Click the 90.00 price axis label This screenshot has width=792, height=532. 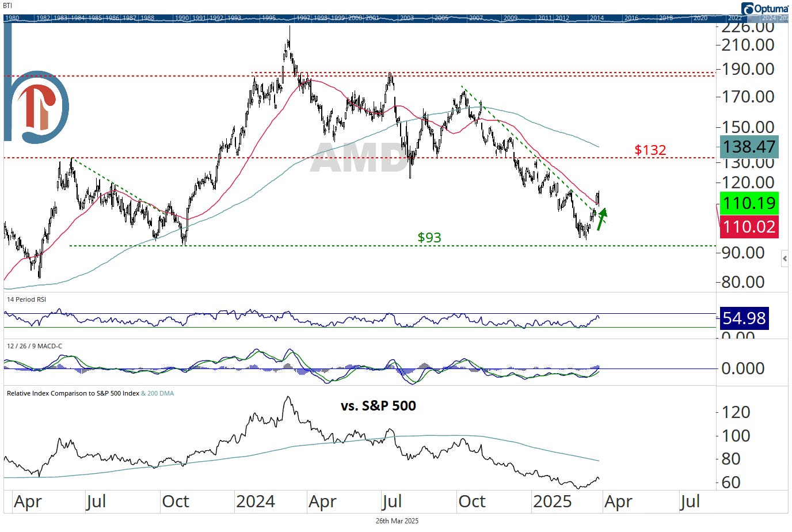pyautogui.click(x=743, y=253)
